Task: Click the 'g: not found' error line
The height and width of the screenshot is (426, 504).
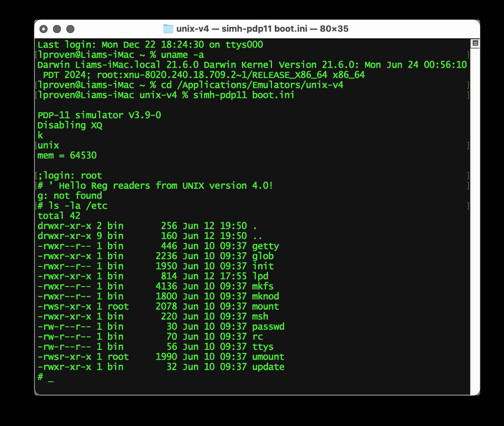Action: pyautogui.click(x=70, y=196)
